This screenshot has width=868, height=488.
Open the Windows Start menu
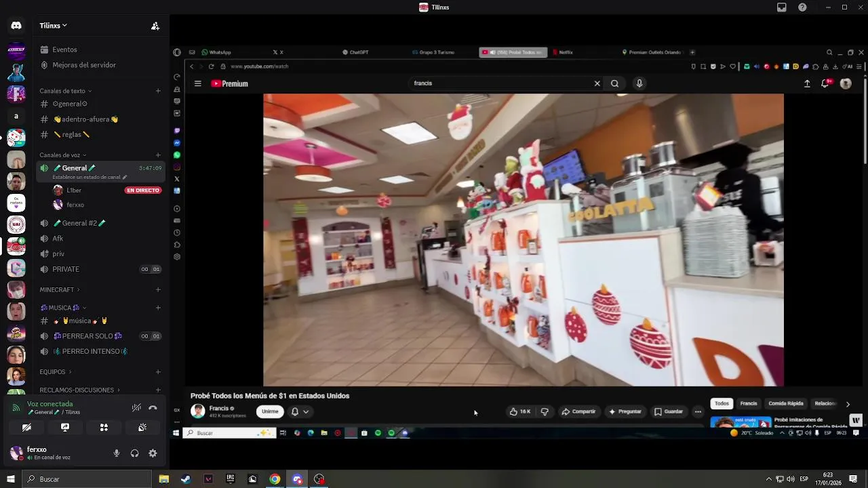11,479
